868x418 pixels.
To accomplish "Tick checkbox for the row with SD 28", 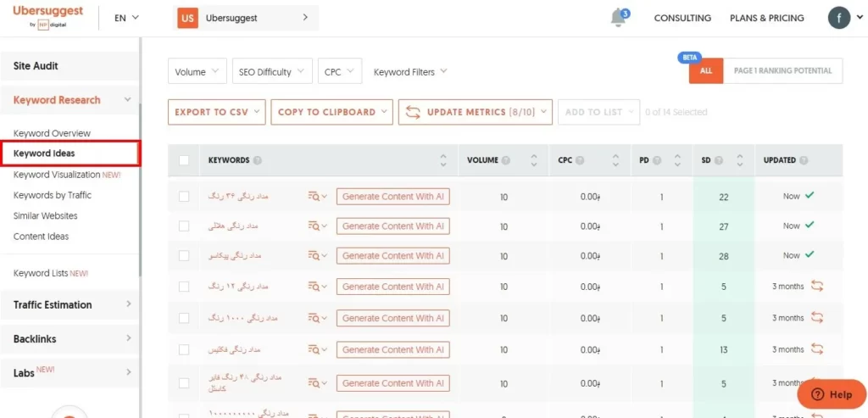I will (x=184, y=256).
